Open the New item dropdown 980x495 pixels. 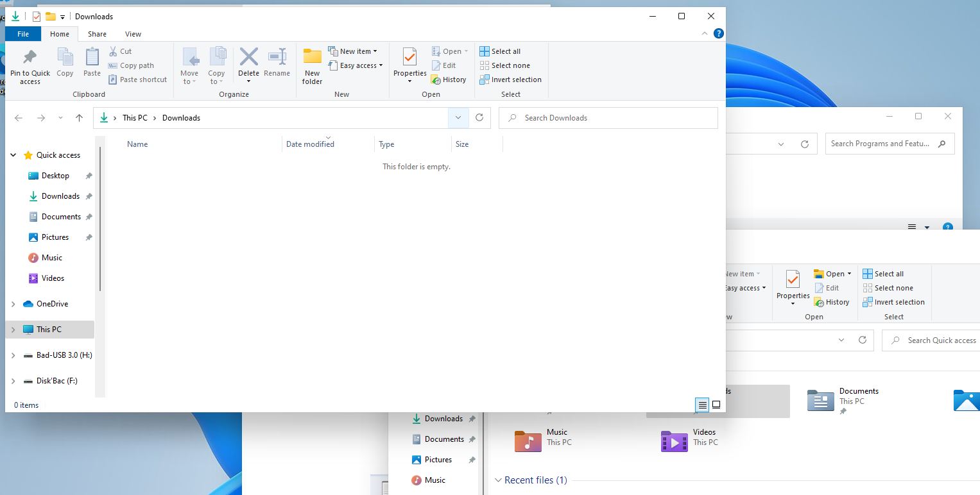[353, 51]
